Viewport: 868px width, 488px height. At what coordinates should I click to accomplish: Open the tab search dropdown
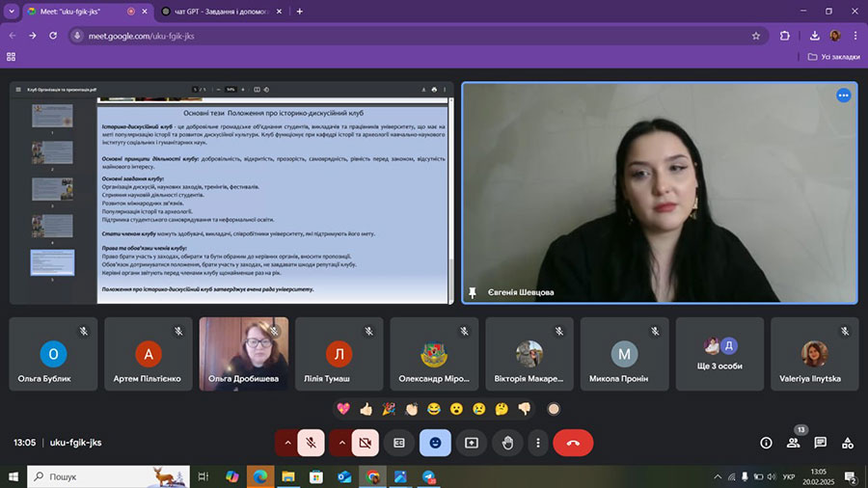[x=11, y=11]
